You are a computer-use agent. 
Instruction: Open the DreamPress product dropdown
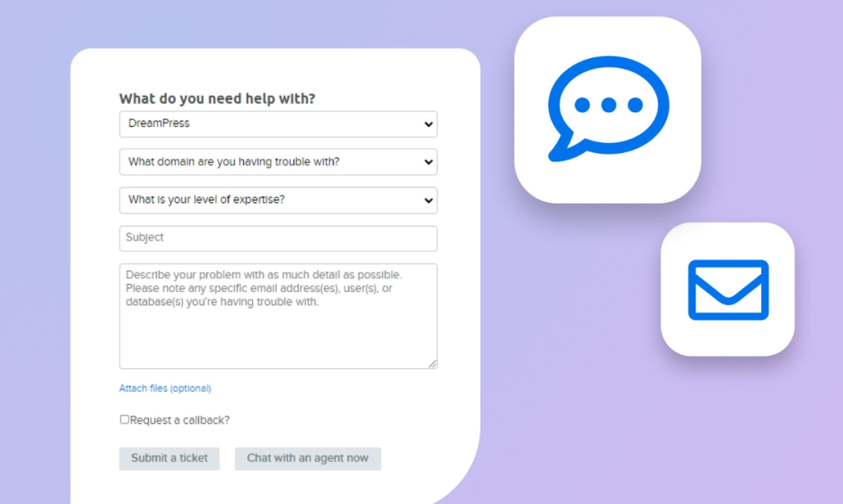click(278, 124)
